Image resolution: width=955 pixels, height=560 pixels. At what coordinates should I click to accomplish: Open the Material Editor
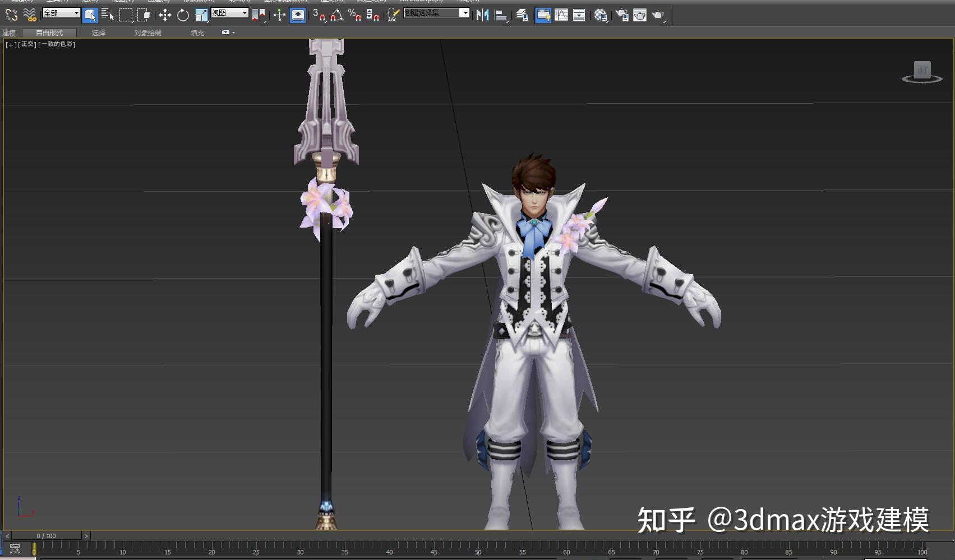coord(601,15)
